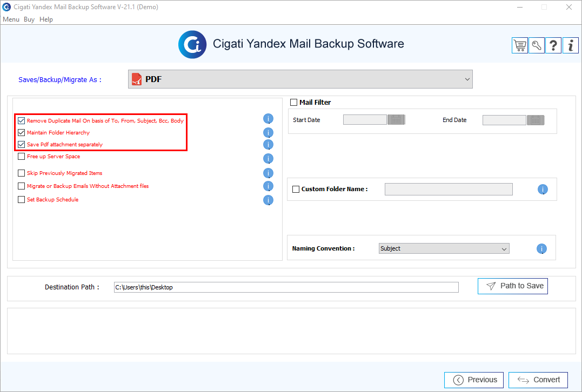Start conversion with Convert button
This screenshot has height=392, width=582.
pyautogui.click(x=538, y=380)
